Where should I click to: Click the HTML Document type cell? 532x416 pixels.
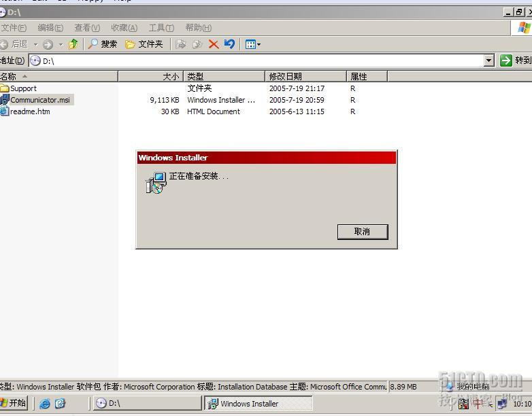tap(214, 111)
